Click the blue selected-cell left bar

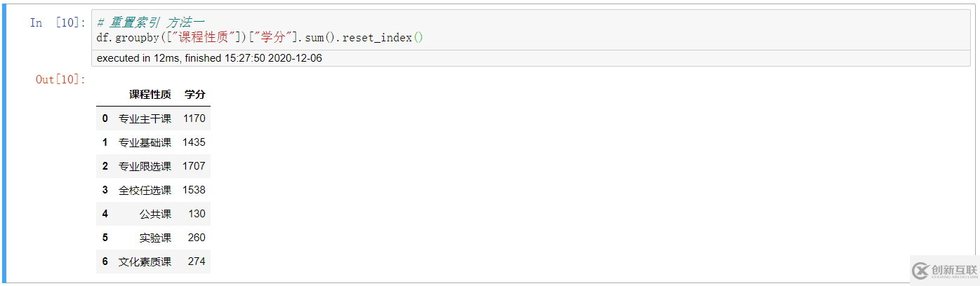point(4,143)
